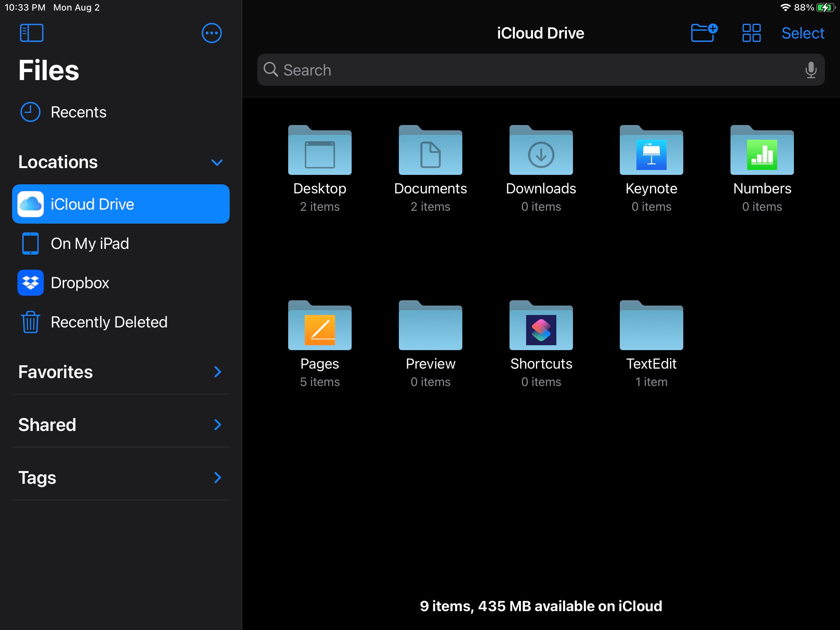Viewport: 840px width, 630px height.
Task: Switch view using the grid icon
Action: point(751,33)
